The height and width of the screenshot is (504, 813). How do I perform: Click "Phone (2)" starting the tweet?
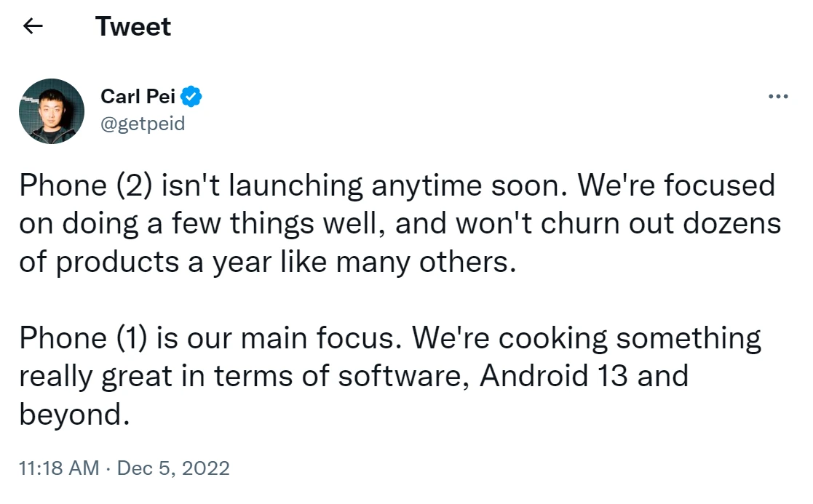pyautogui.click(x=86, y=185)
